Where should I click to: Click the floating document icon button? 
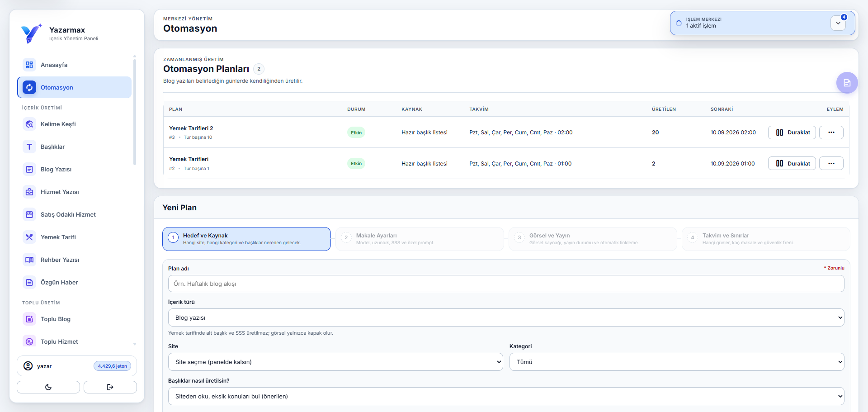(847, 83)
